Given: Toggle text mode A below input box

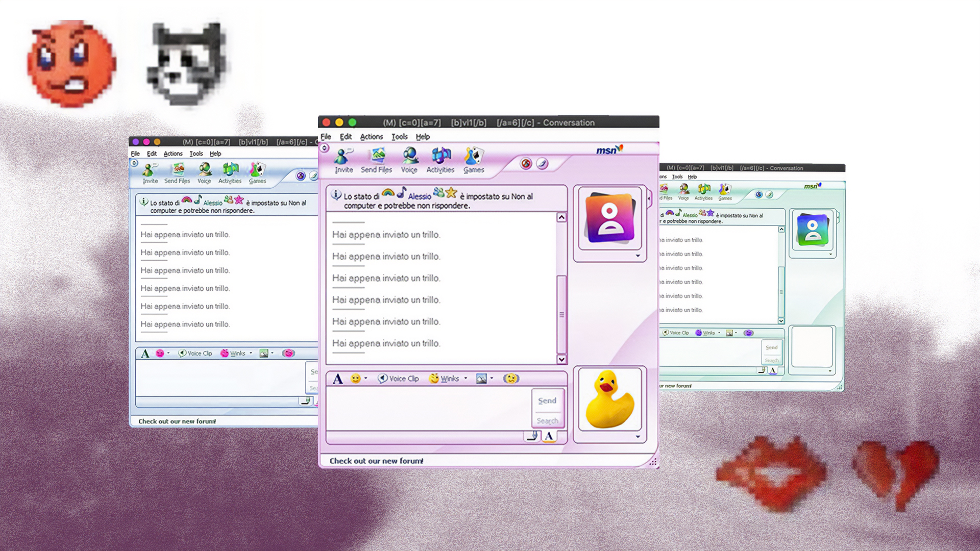Looking at the screenshot, I should (549, 436).
